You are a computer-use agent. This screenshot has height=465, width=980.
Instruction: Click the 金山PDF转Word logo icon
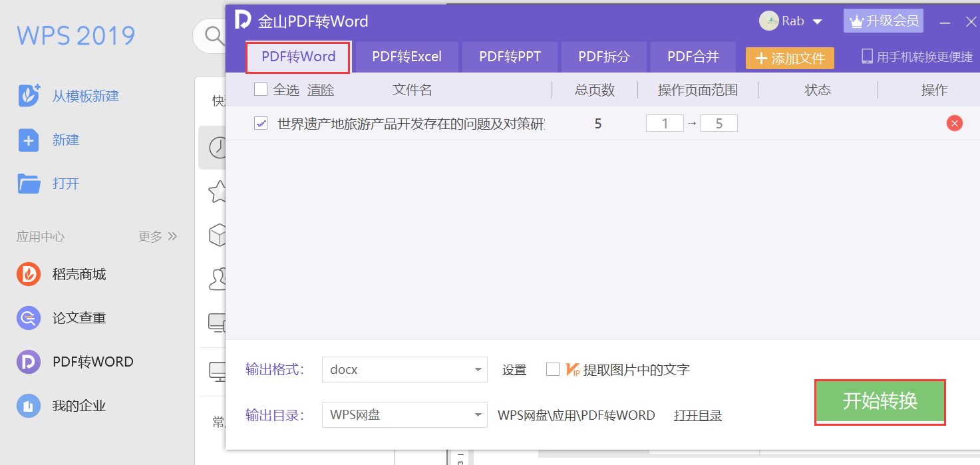click(x=243, y=20)
